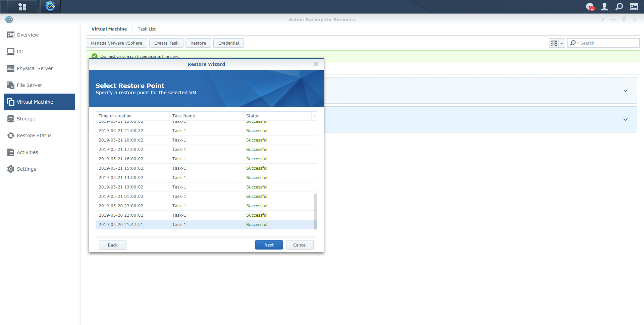Viewport: 644px width, 325px height.
Task: Open the DSM search magnifier icon
Action: coord(619,7)
